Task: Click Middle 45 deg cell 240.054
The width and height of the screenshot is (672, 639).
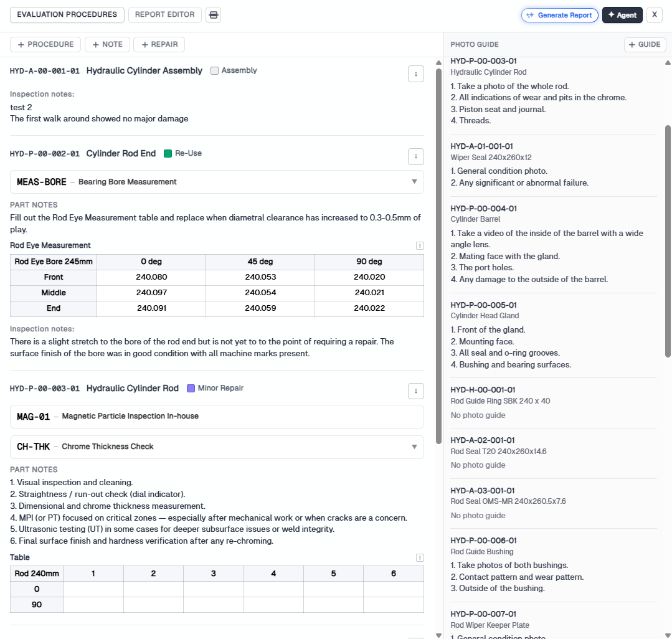Action: point(260,293)
